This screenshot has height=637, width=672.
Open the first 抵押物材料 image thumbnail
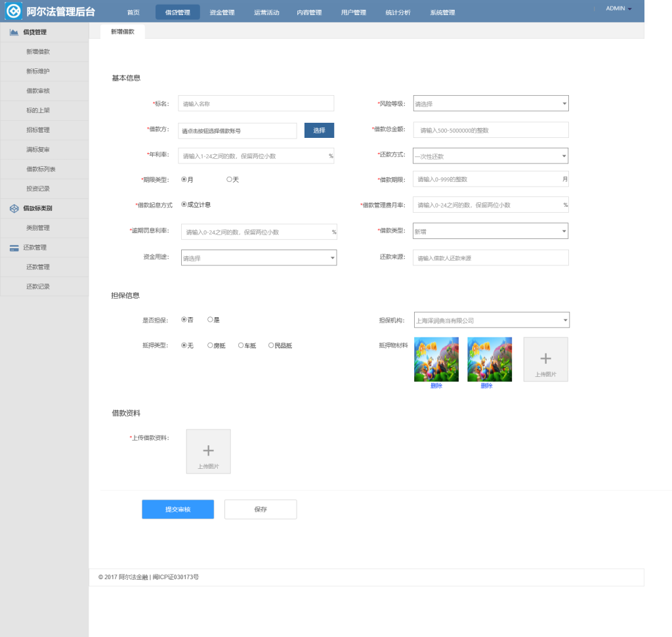[436, 359]
